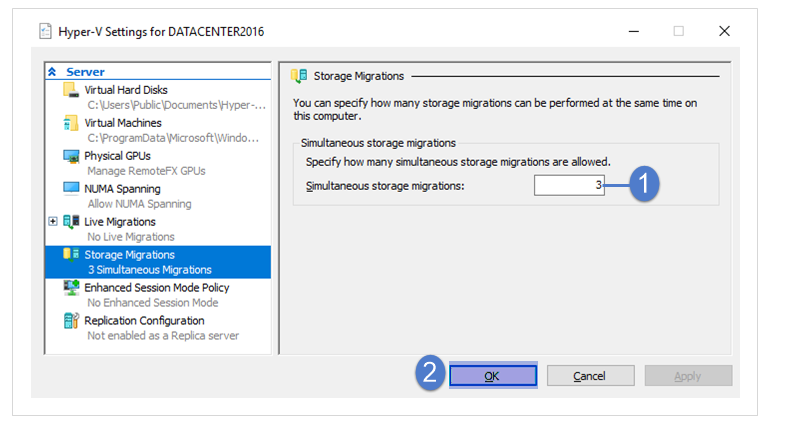Click 'Allow NUMA Spanning' subtext
Viewport: 789px width, 438px height.
[x=139, y=204]
